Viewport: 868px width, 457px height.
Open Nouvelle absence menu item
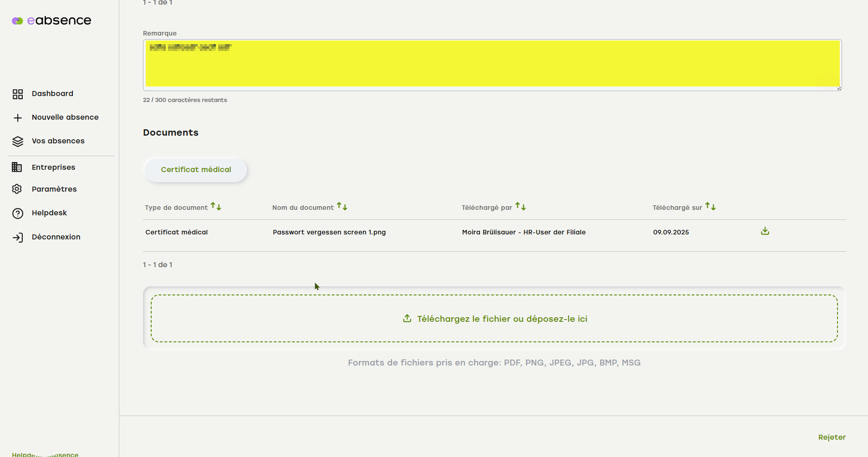pos(65,117)
